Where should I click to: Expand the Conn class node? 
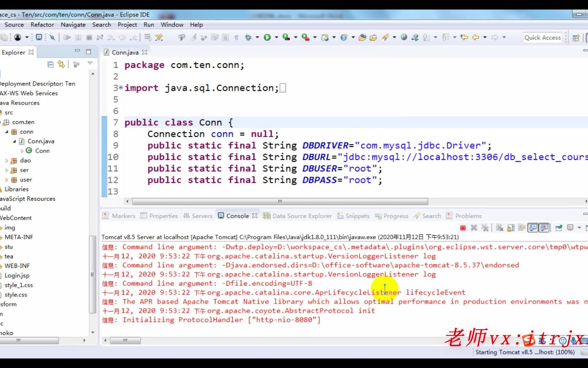(x=22, y=151)
